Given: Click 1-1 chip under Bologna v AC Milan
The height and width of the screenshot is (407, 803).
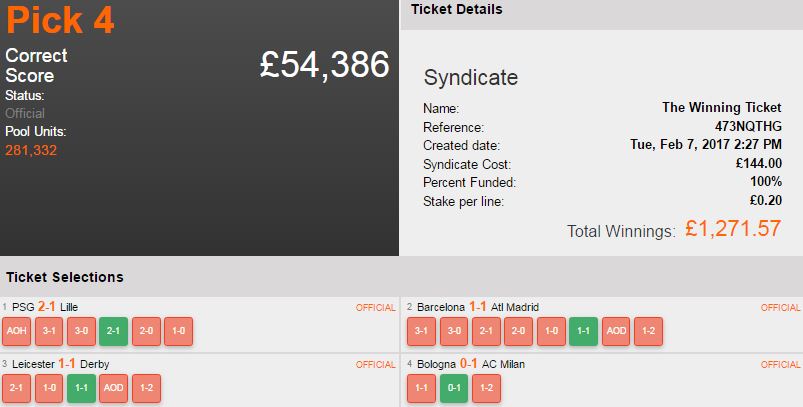Looking at the screenshot, I should [x=421, y=388].
